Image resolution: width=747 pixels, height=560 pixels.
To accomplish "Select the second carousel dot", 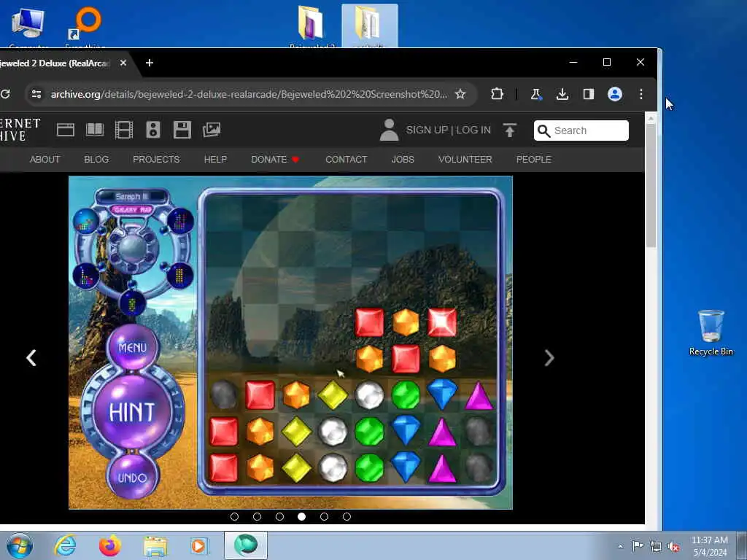I will pyautogui.click(x=257, y=517).
